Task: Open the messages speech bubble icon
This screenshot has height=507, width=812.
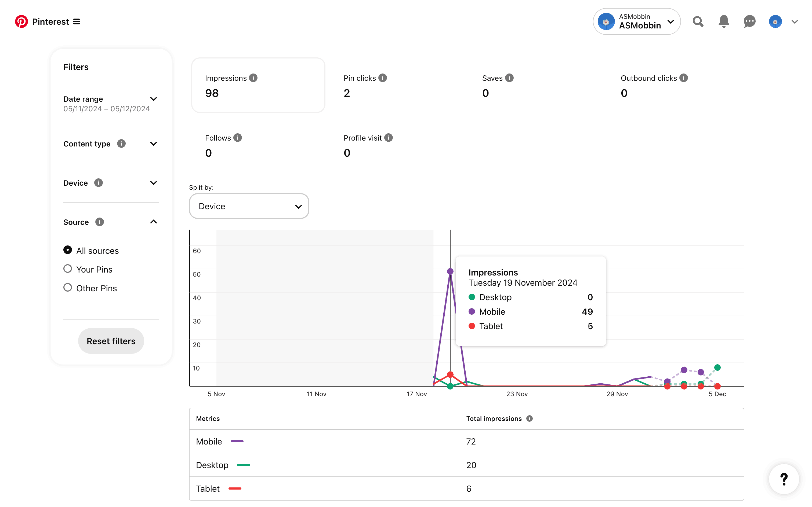Action: pos(749,22)
